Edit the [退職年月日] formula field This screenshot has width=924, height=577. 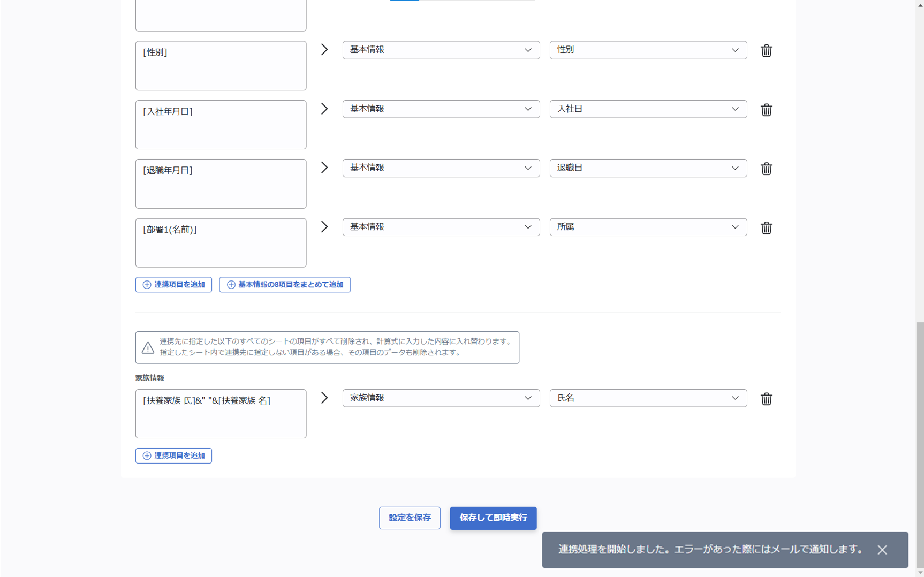click(221, 184)
